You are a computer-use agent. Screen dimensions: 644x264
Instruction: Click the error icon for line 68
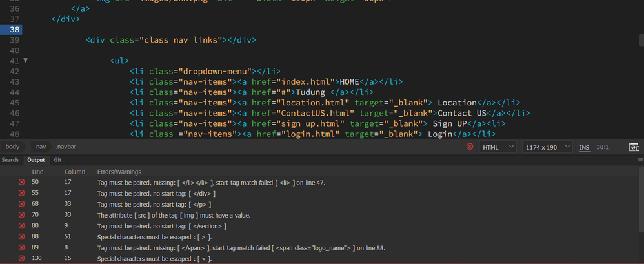tap(21, 204)
